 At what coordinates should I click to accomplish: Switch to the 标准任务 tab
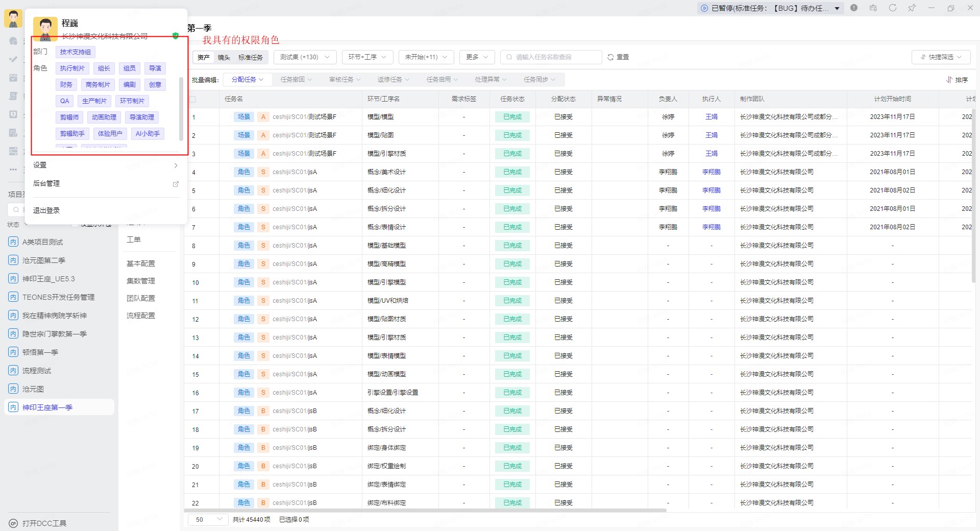point(250,57)
